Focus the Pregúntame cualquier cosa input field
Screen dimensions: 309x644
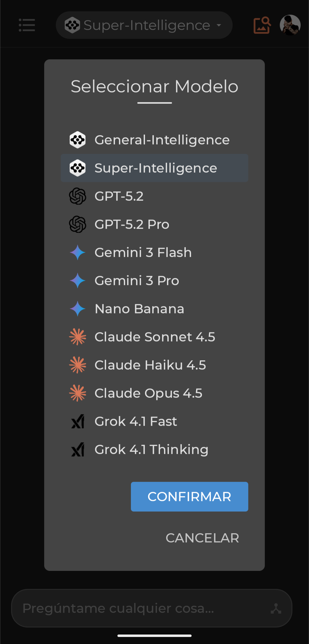coord(138,608)
